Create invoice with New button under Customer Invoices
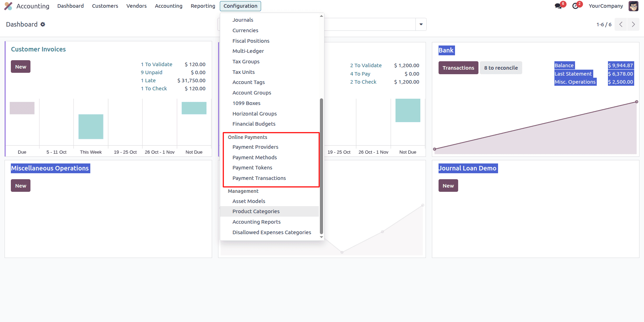 [20, 66]
